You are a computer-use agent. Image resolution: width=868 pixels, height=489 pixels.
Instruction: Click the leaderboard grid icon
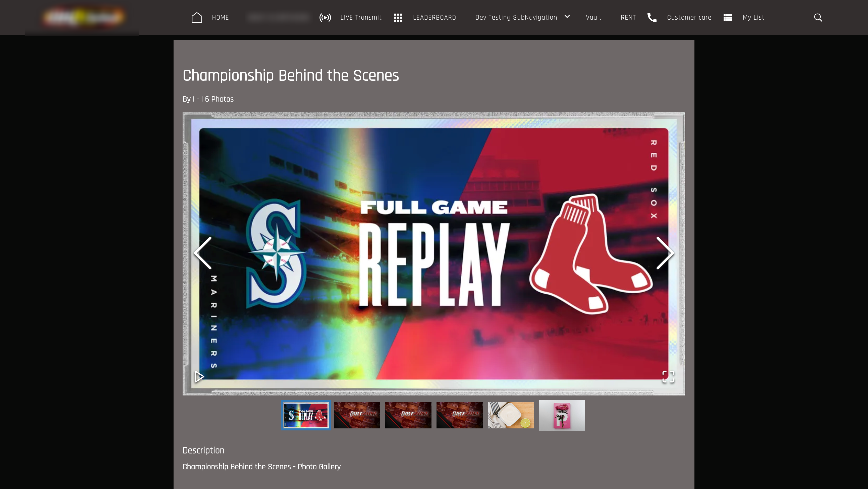(x=398, y=18)
